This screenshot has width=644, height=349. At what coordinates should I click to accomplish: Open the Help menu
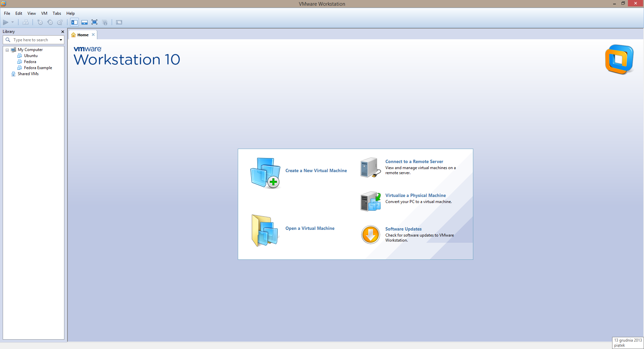coord(70,13)
